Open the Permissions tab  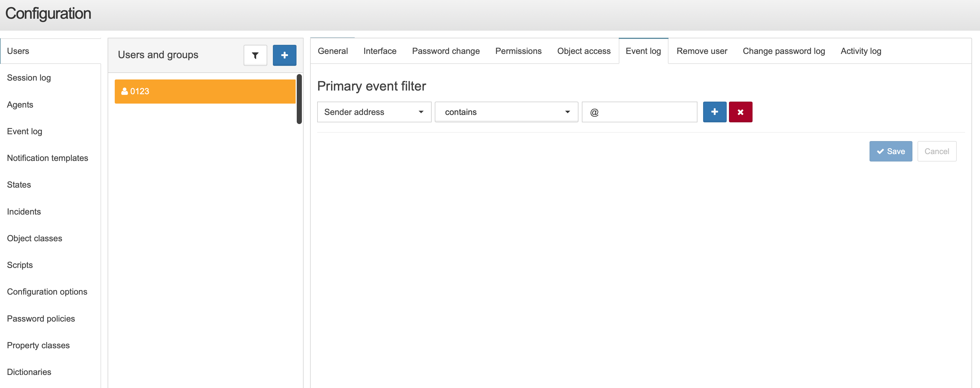click(518, 51)
